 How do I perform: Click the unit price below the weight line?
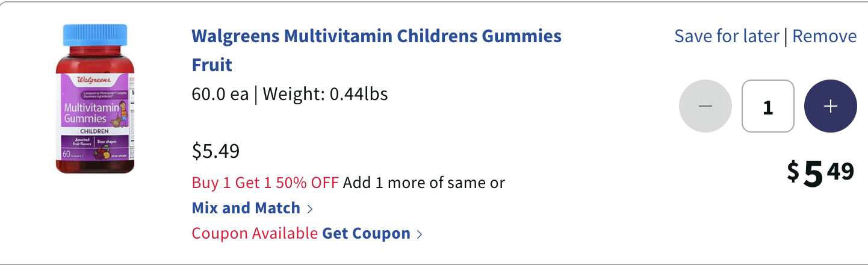[x=215, y=151]
